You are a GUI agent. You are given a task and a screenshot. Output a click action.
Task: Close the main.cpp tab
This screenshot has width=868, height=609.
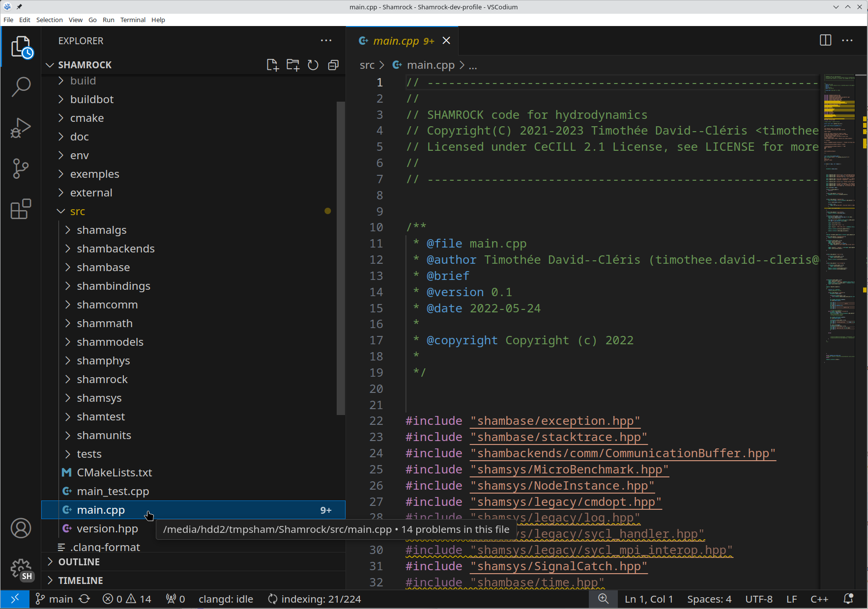(446, 41)
